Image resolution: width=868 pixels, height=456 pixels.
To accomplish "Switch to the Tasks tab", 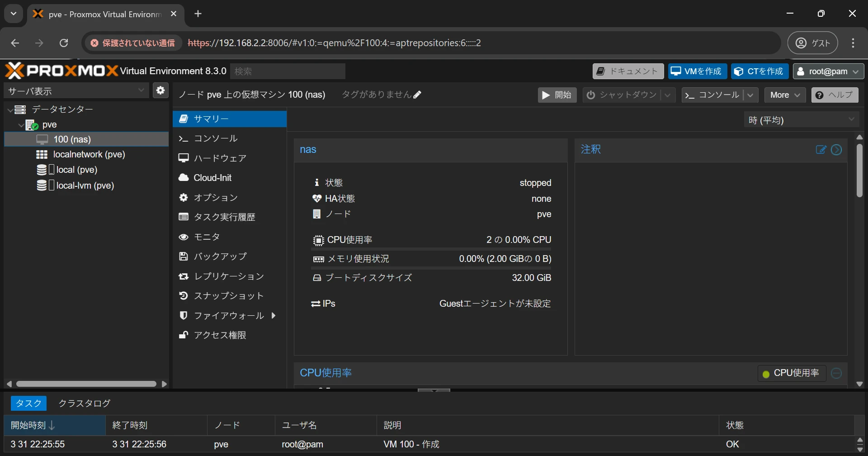I will click(28, 403).
